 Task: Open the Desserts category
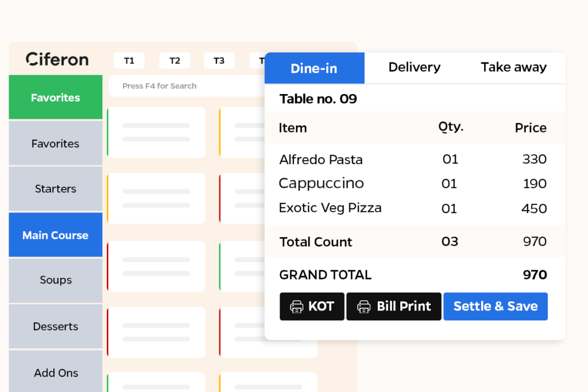click(56, 327)
